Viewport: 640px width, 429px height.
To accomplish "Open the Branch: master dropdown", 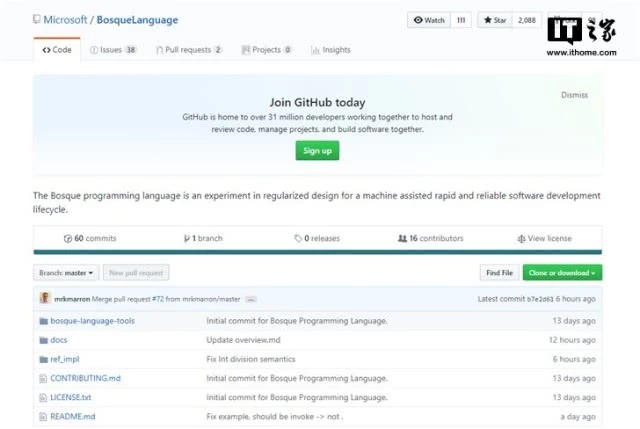I will 68,272.
